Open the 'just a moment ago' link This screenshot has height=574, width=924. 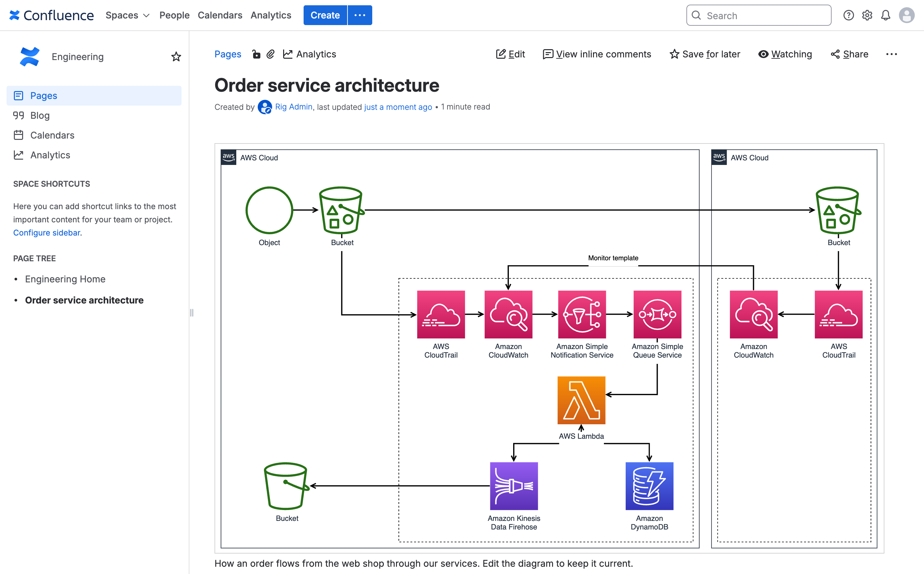[x=398, y=107]
